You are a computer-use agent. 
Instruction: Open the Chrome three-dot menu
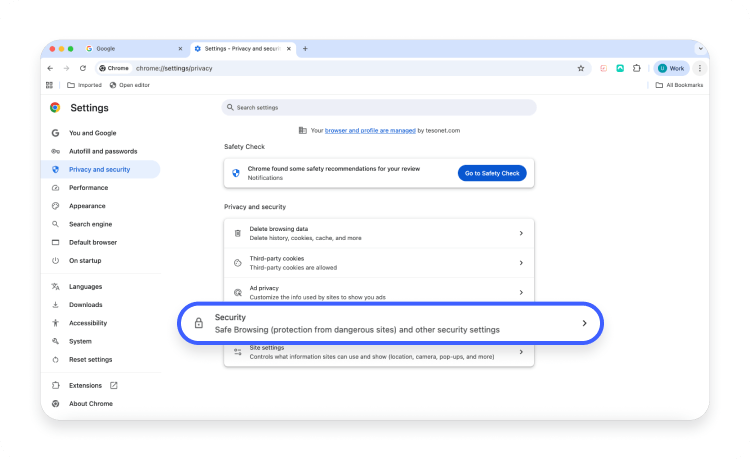click(x=700, y=68)
